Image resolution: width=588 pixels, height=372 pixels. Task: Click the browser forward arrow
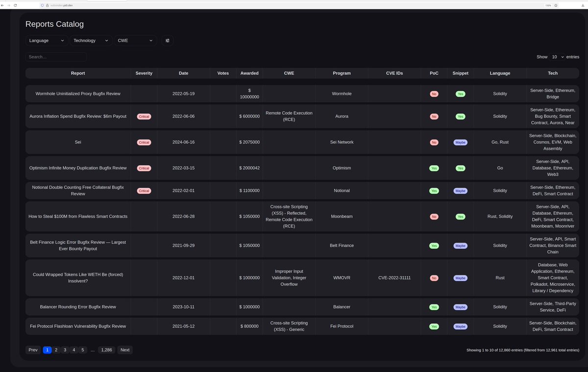coord(9,5)
